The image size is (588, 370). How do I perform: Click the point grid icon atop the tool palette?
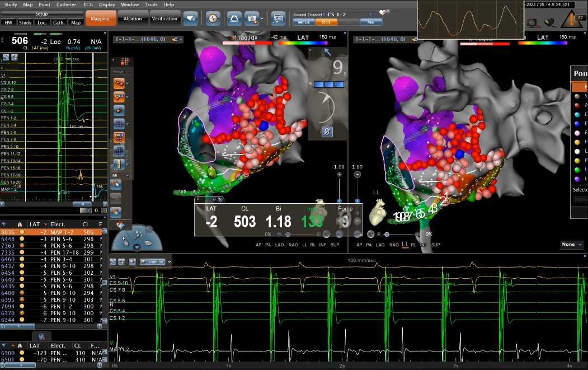tap(125, 62)
